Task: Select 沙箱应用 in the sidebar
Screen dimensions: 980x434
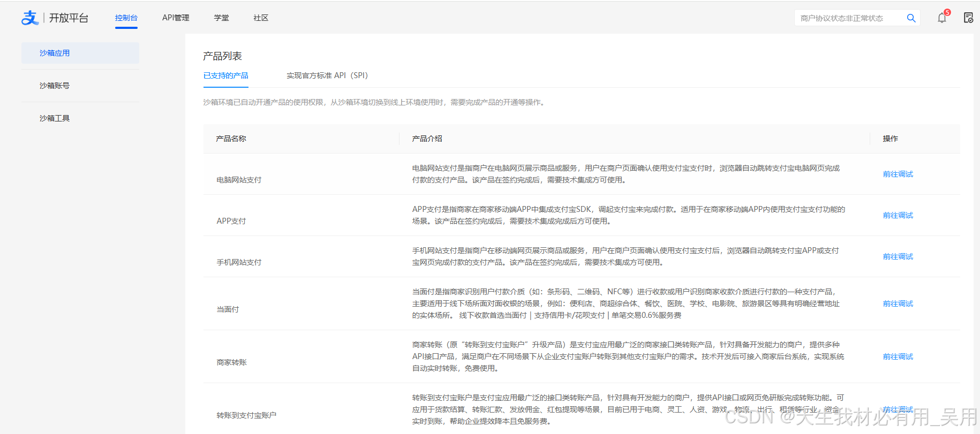Action: [80, 53]
